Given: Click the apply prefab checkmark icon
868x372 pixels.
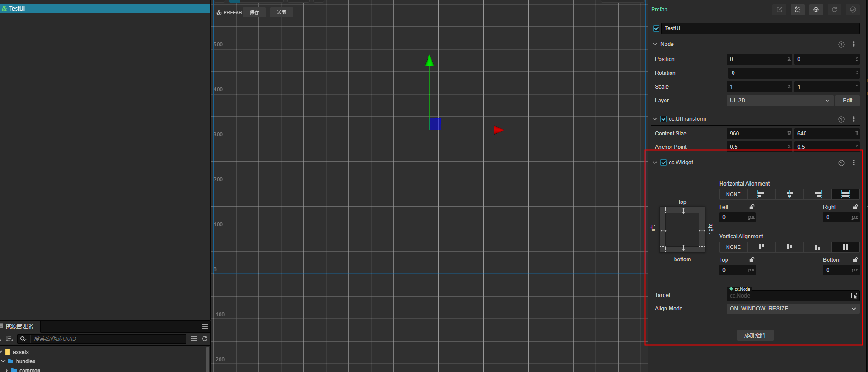Looking at the screenshot, I should click(x=853, y=10).
